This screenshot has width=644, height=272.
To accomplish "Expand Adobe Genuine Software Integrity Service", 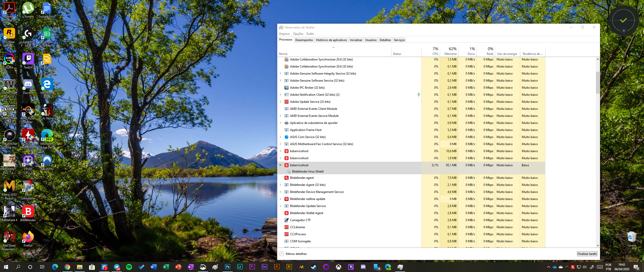I will (x=280, y=74).
